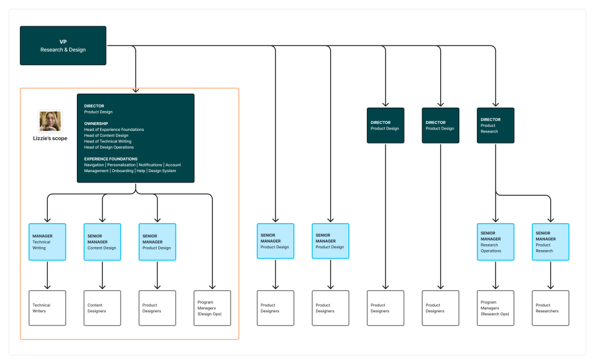The height and width of the screenshot is (364, 595).
Task: Select Senior Manager Product Research box
Action: tap(550, 242)
